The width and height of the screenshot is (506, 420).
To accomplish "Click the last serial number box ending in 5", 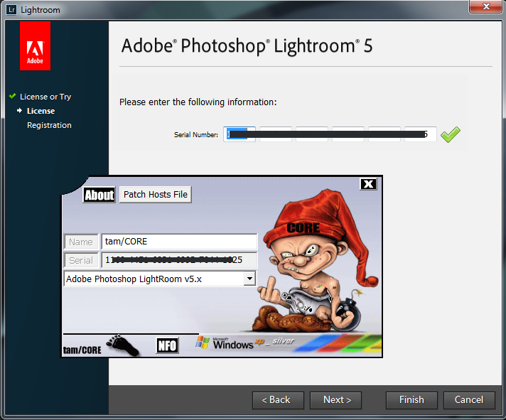I will point(421,134).
